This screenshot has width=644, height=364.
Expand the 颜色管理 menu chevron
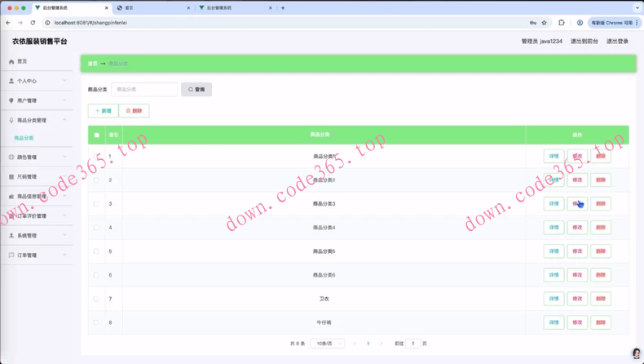(64, 157)
